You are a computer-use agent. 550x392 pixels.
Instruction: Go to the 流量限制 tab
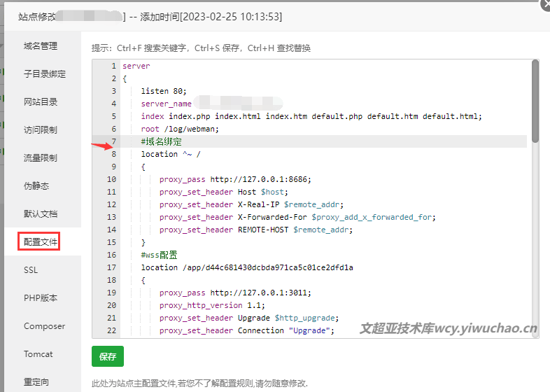tap(41, 158)
